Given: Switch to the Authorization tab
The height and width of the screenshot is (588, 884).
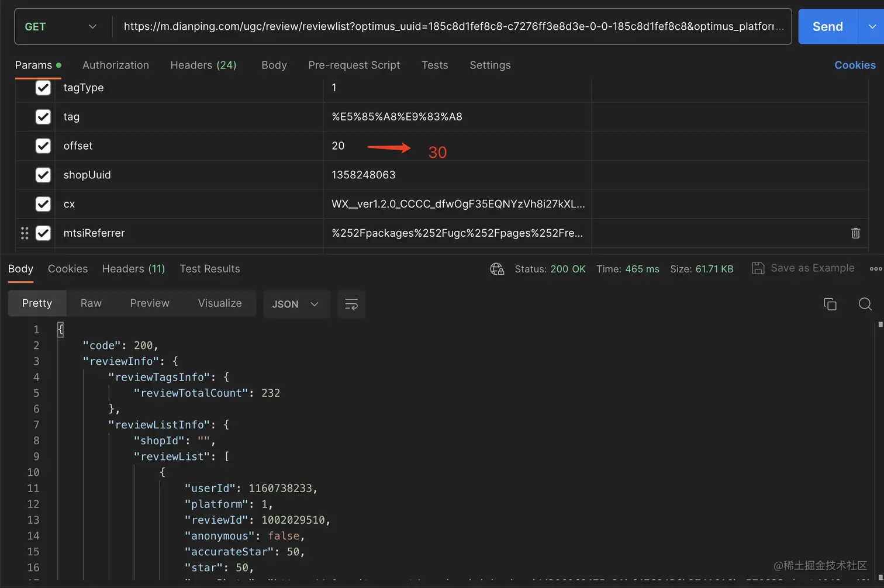Looking at the screenshot, I should 116,65.
